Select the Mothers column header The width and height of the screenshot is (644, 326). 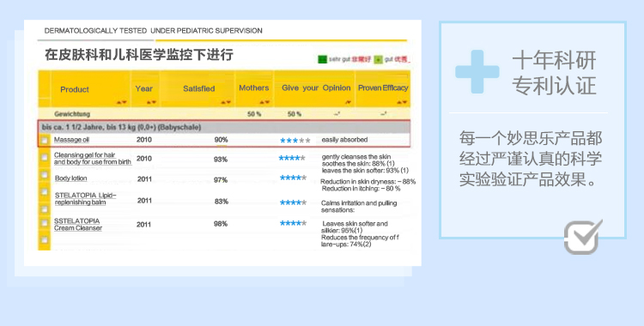[254, 88]
